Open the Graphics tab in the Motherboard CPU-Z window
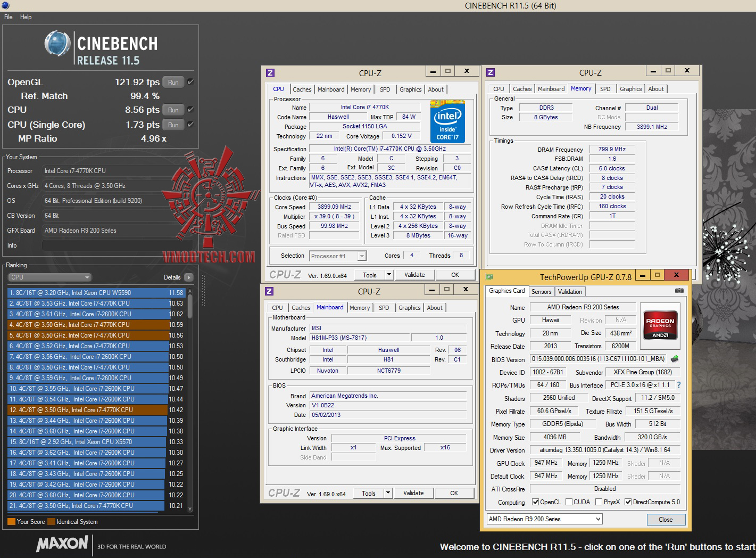The image size is (756, 558). [410, 308]
